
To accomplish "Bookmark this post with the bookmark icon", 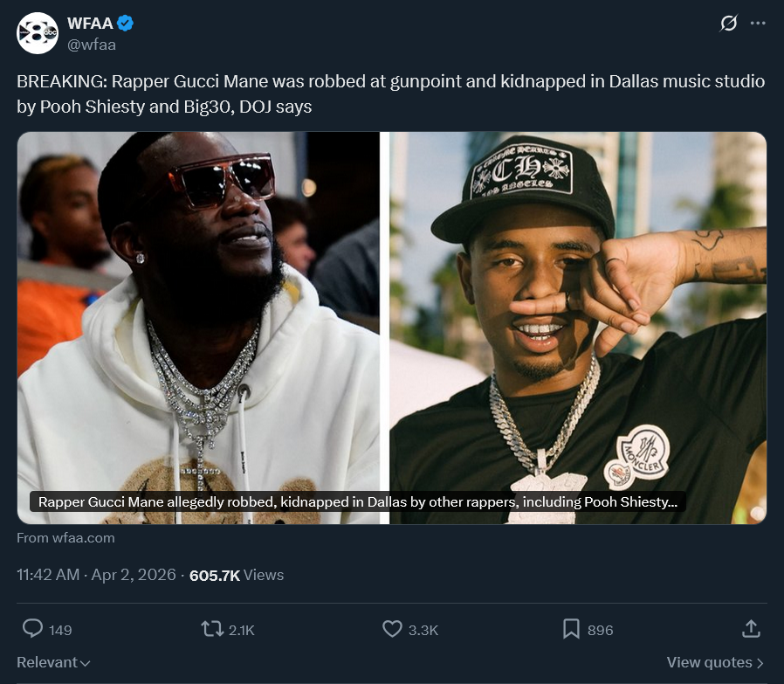I will click(571, 629).
